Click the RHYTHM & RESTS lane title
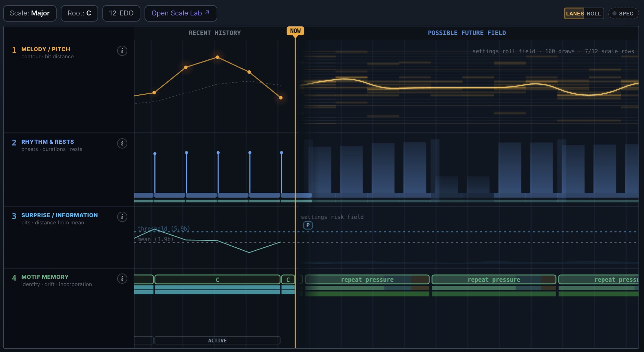 (48, 142)
